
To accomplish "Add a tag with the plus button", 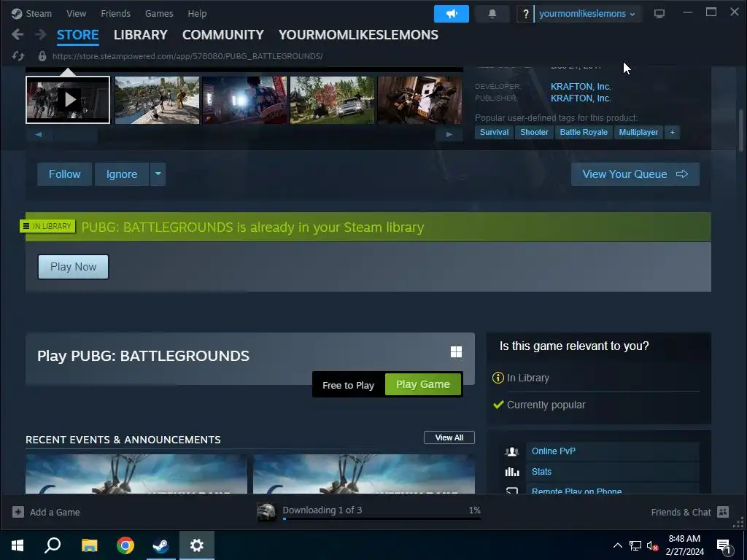I will [x=672, y=133].
